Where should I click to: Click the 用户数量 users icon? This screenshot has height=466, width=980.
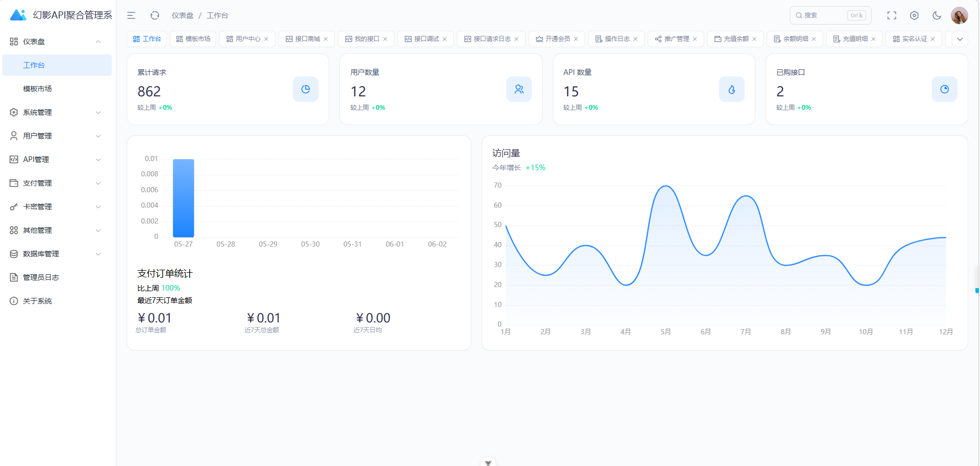tap(519, 89)
